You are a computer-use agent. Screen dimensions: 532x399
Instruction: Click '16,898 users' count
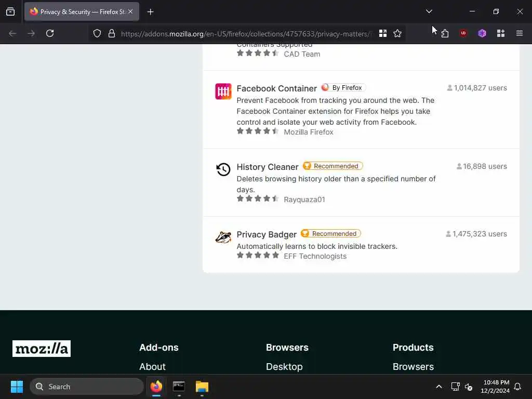[x=482, y=166]
